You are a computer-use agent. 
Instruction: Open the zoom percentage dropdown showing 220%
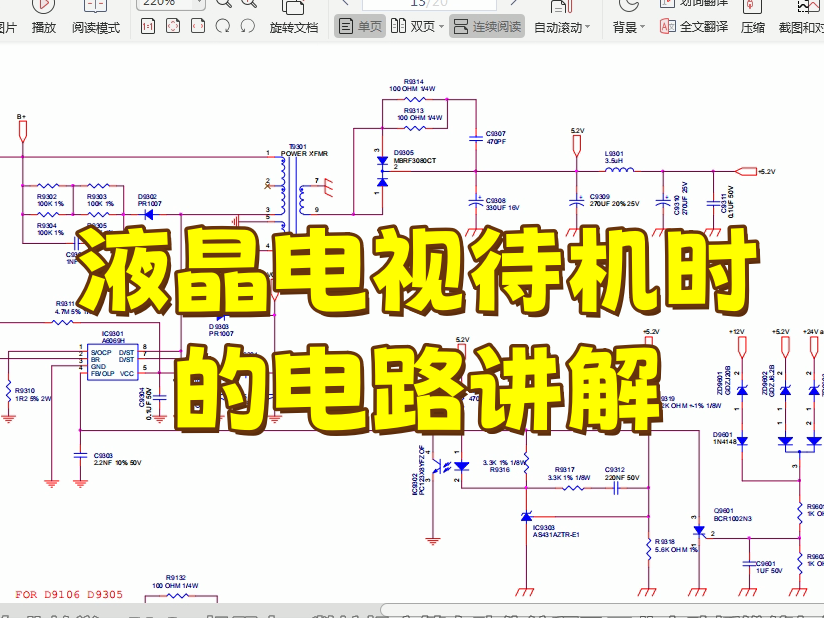(198, 4)
